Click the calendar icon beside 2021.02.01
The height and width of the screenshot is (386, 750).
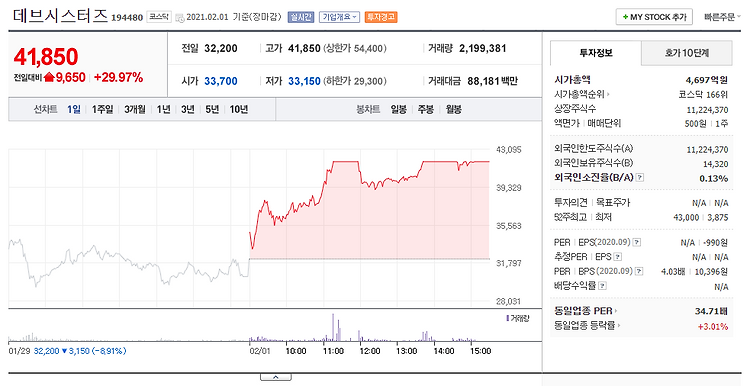pyautogui.click(x=179, y=18)
